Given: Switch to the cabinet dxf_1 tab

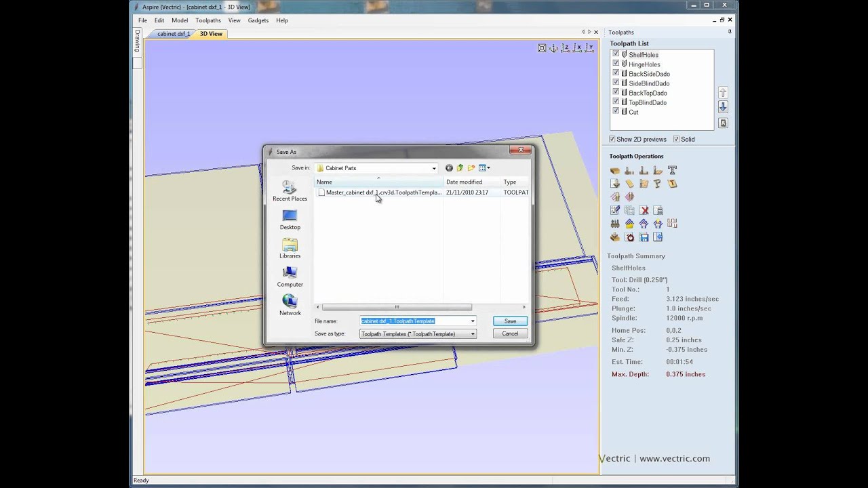Looking at the screenshot, I should (x=174, y=34).
